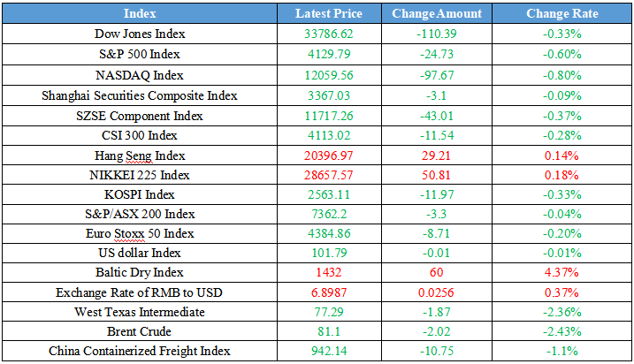Select Exchange Rate of RMB to USD

click(x=140, y=292)
